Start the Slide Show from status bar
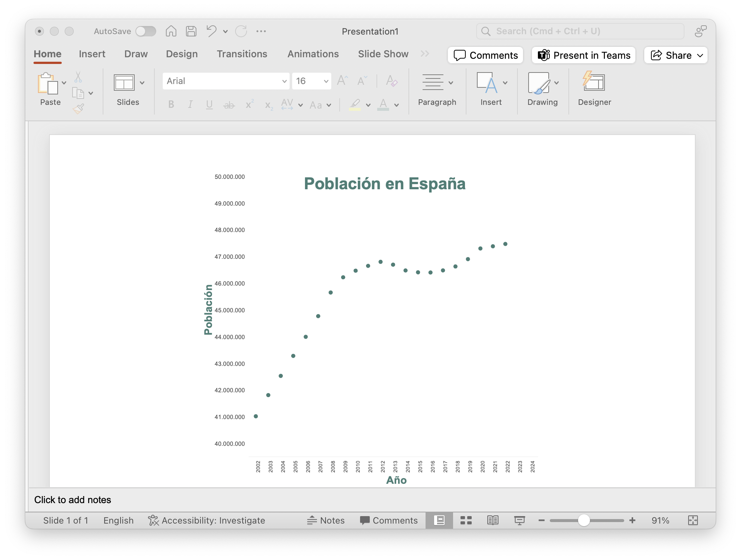The width and height of the screenshot is (741, 560). [519, 520]
